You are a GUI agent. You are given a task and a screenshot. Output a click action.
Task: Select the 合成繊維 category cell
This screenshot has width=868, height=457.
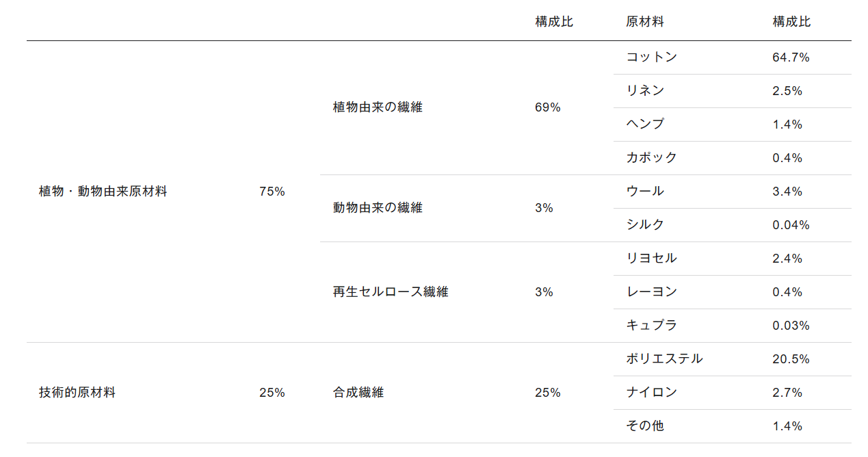(x=358, y=393)
